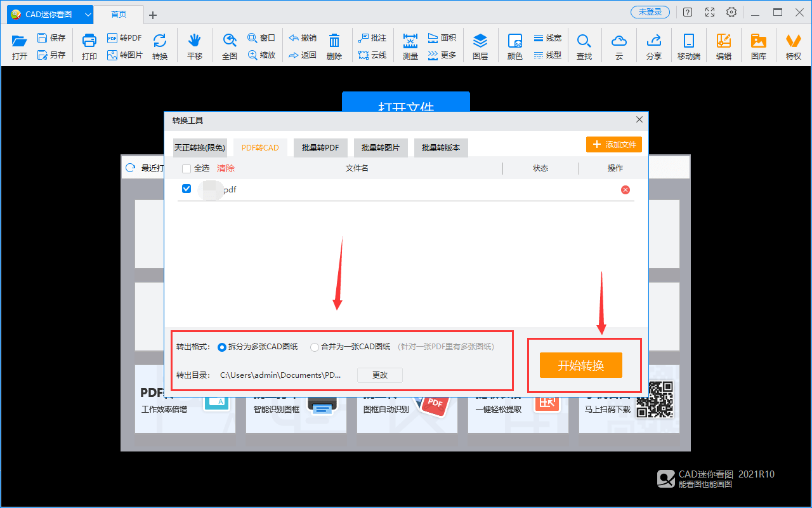Screen dimensions: 812x508
Task: Switch to 批量转图片 tab
Action: pos(381,147)
